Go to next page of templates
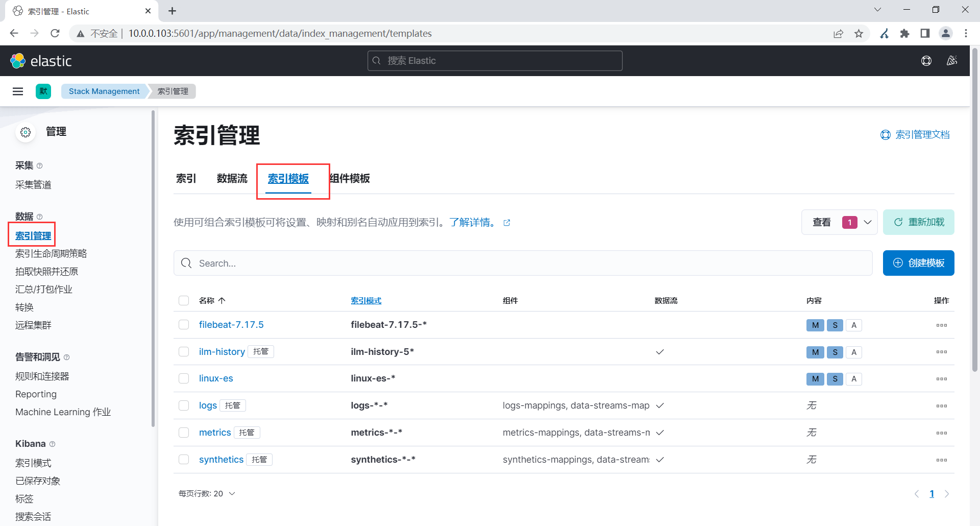 point(947,494)
